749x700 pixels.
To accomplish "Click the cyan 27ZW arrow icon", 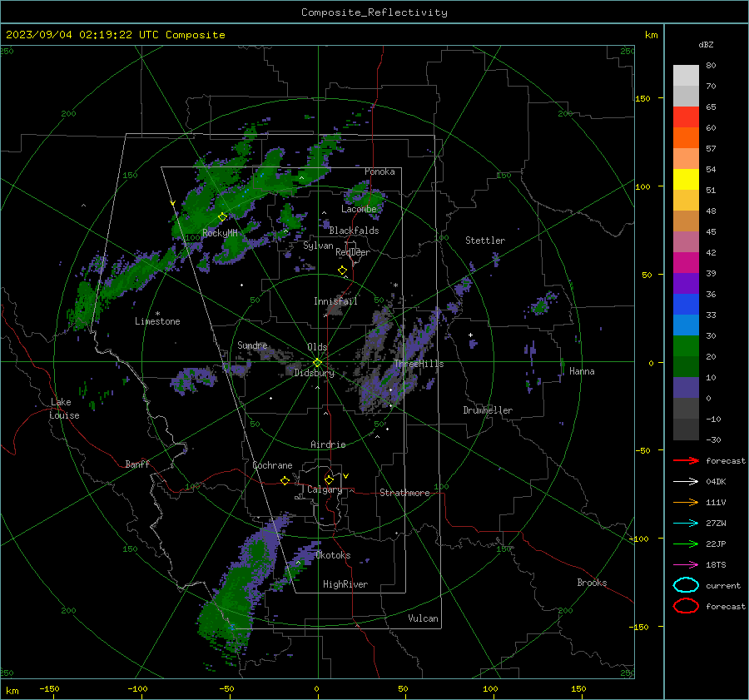I will pyautogui.click(x=686, y=524).
